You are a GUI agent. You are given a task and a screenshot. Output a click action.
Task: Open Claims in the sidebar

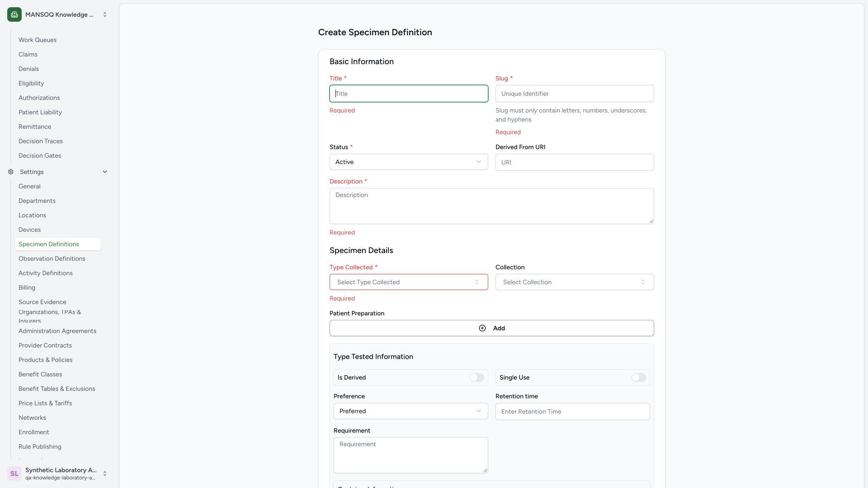tap(28, 54)
